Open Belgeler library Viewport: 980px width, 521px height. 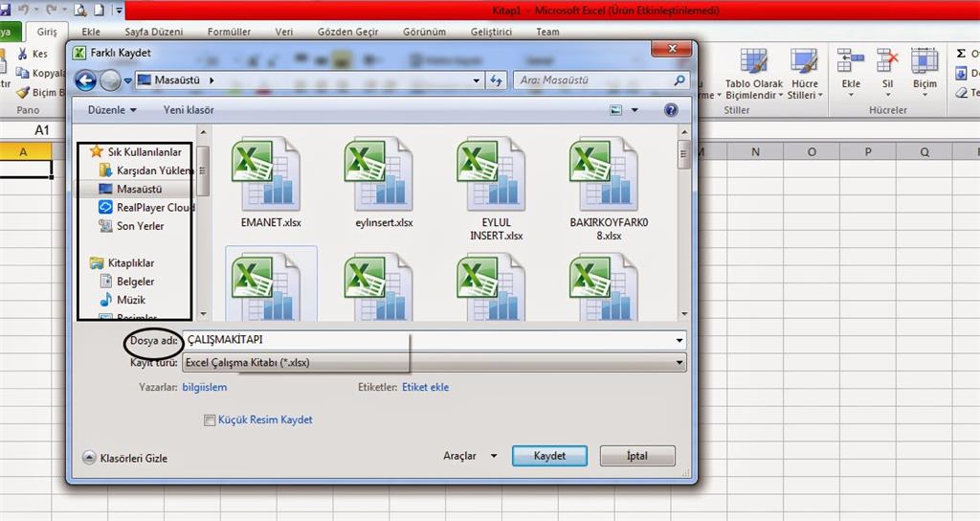(x=127, y=282)
